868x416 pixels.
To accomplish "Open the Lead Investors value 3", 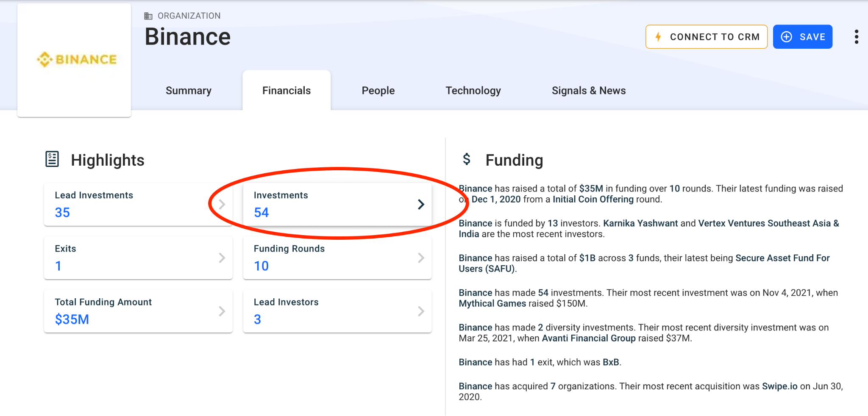I will coord(257,319).
